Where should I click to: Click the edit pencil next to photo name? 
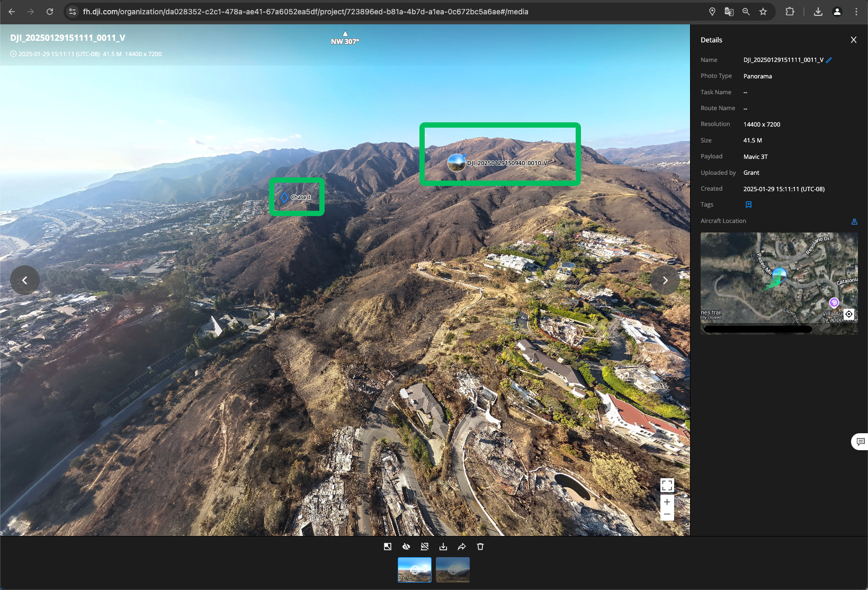[829, 60]
